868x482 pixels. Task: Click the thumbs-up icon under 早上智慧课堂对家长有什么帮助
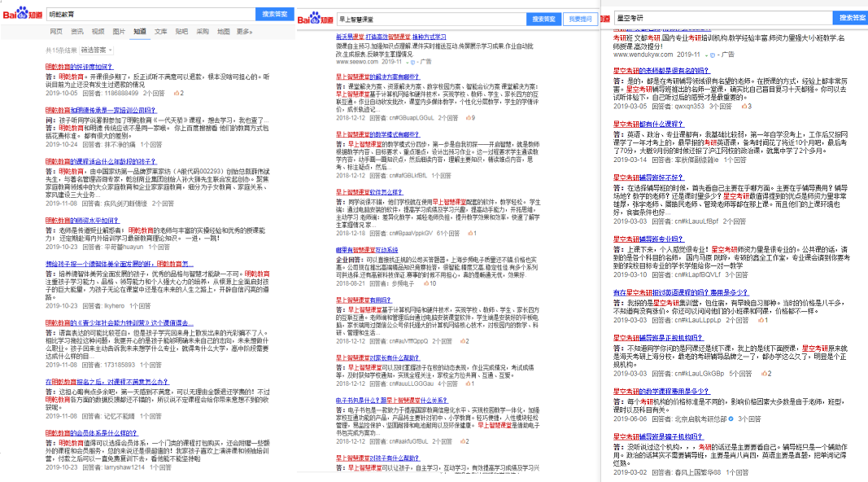[x=468, y=383]
